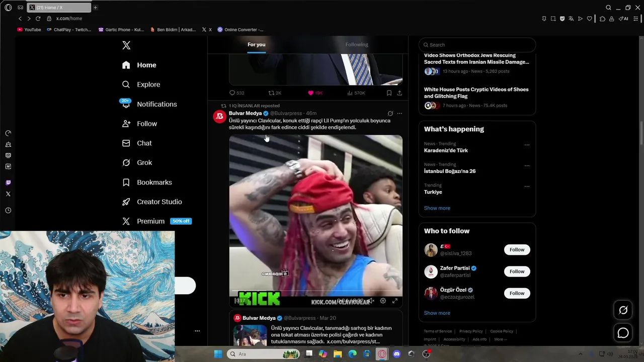Switch to the Following tab

(x=357, y=45)
